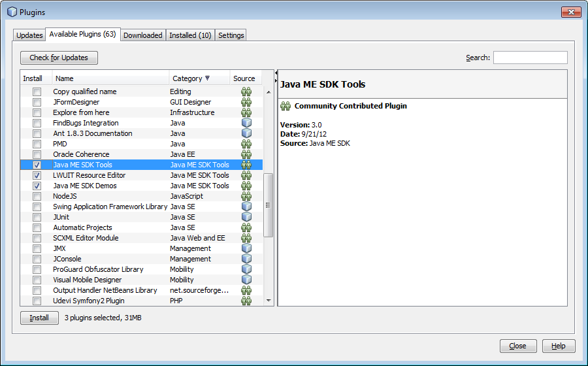
Task: Click the Close button at bottom
Action: point(518,346)
